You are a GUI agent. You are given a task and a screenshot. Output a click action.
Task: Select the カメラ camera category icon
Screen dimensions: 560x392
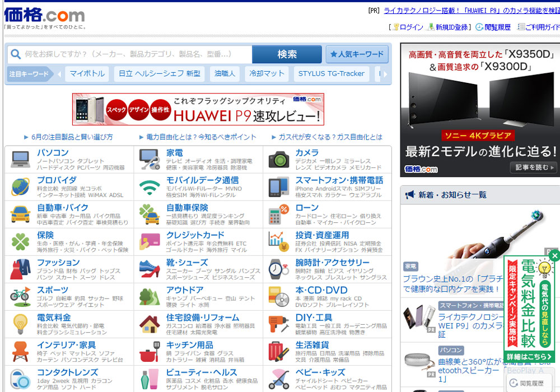278,160
